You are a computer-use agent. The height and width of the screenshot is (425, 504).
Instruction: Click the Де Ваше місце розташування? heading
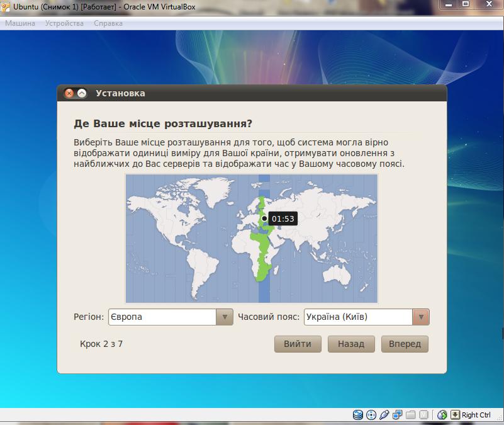pyautogui.click(x=163, y=123)
